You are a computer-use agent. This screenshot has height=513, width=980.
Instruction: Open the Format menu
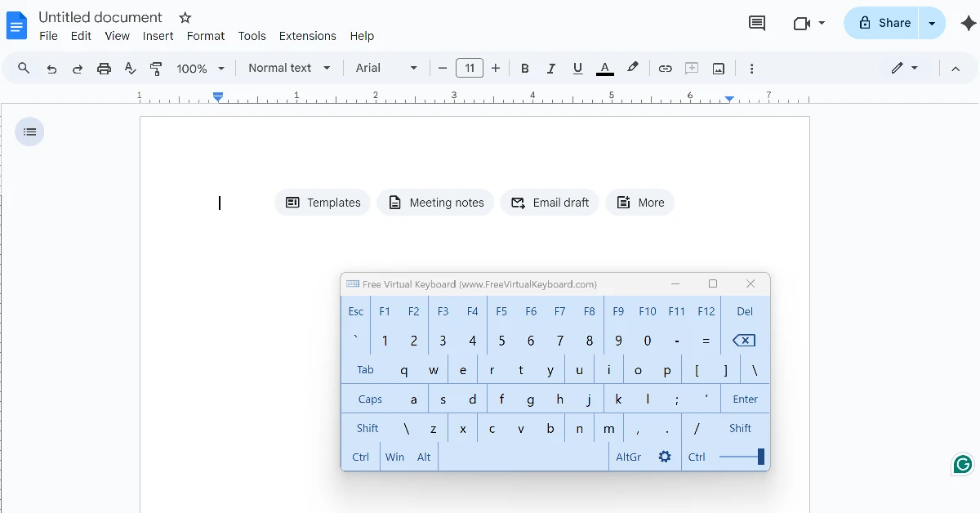tap(205, 36)
